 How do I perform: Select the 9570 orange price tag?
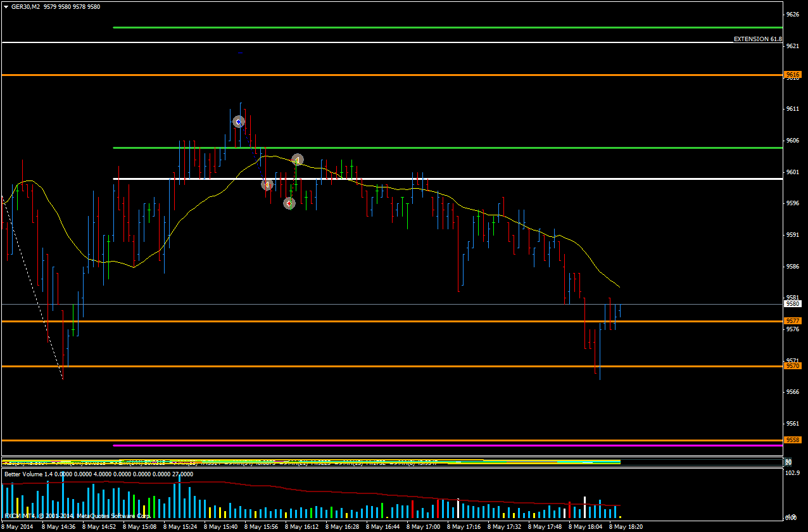coord(793,366)
